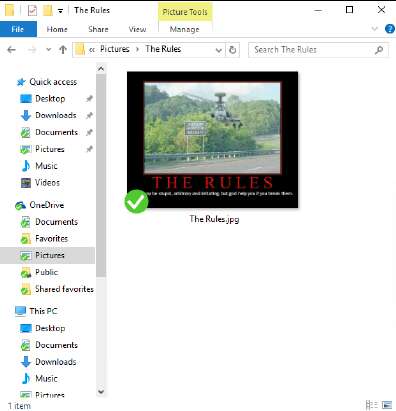Click the Pictures pin icon in Quick access
Viewport: 396px width, 411px height.
(89, 149)
